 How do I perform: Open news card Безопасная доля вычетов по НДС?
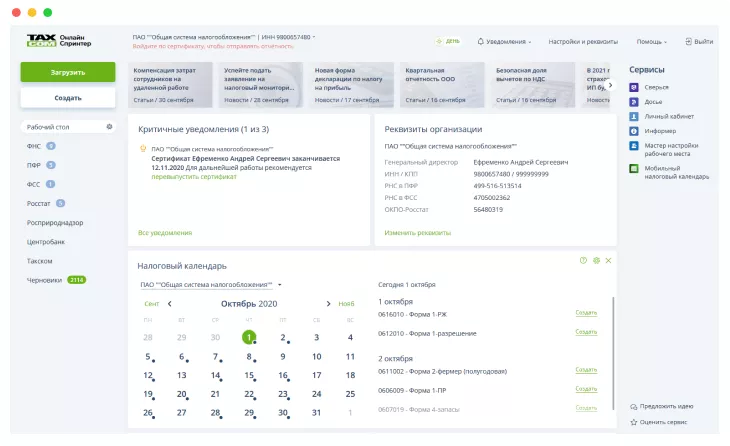[533, 85]
